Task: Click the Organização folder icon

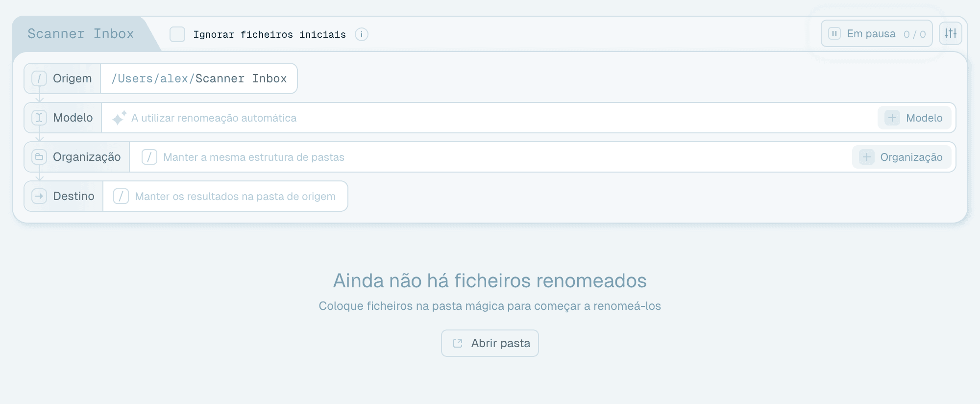Action: tap(39, 157)
